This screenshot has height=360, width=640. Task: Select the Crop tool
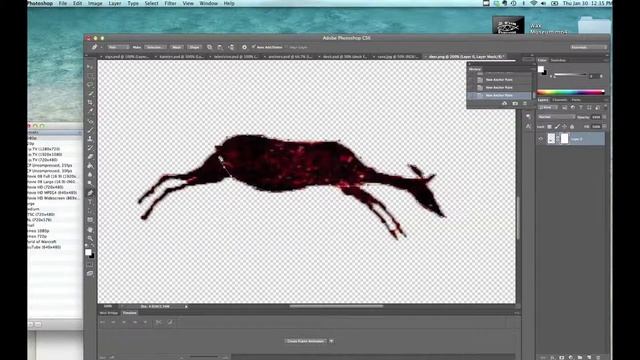[x=90, y=102]
